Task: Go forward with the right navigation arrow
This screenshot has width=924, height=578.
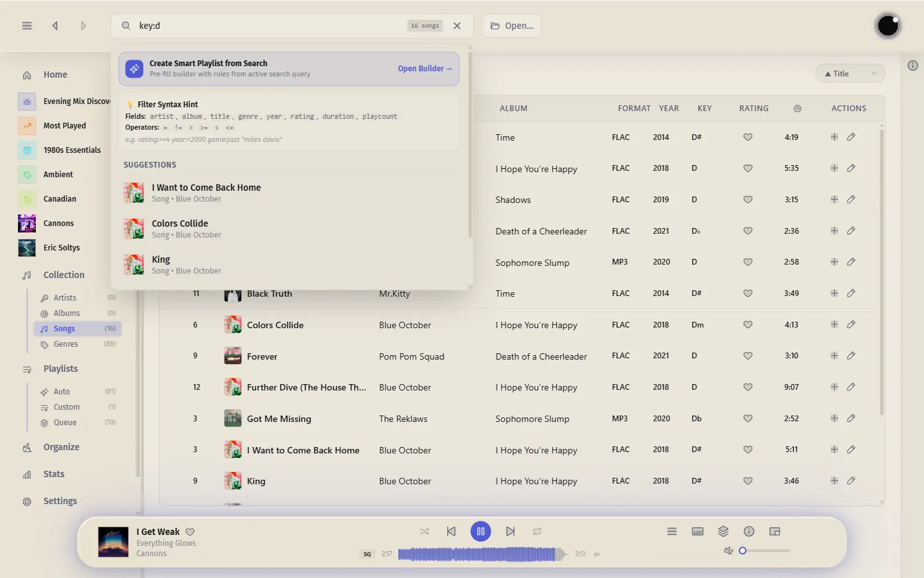Action: (x=83, y=26)
